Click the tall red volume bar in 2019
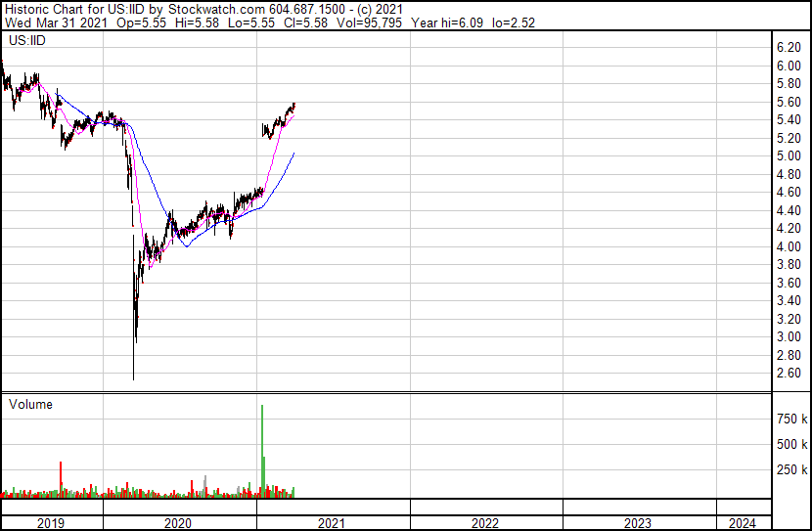Screen dimensions: 812x531 pos(61,479)
